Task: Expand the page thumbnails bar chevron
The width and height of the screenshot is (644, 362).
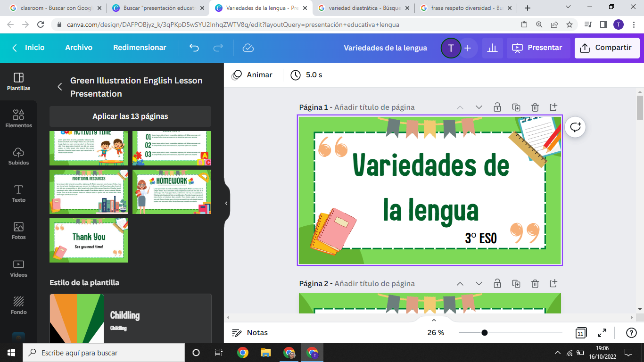Action: [434, 320]
